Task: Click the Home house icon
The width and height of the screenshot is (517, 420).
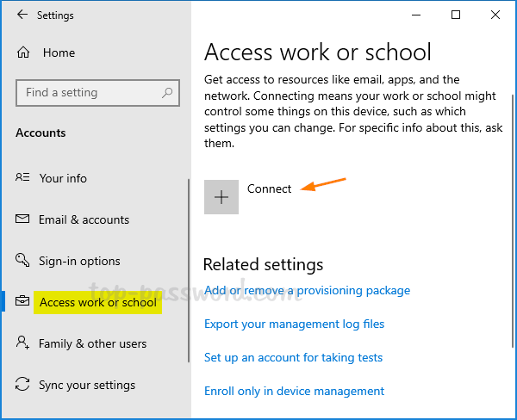Action: point(23,52)
